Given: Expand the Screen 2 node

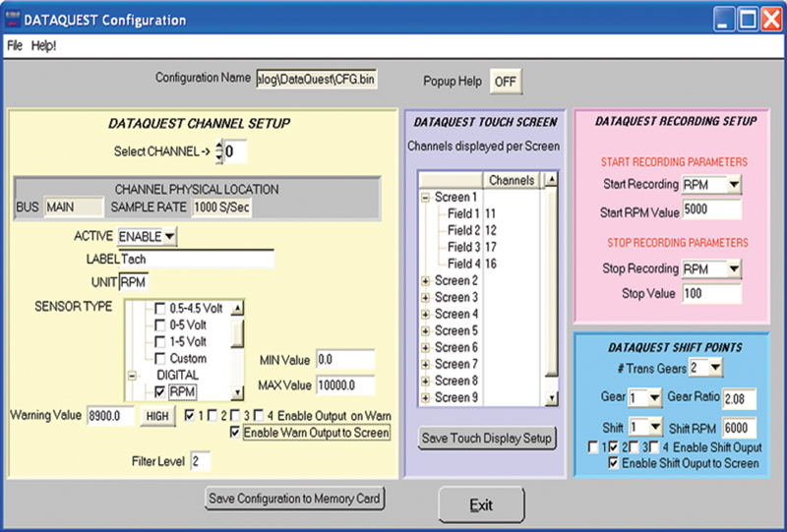Looking at the screenshot, I should 426,281.
